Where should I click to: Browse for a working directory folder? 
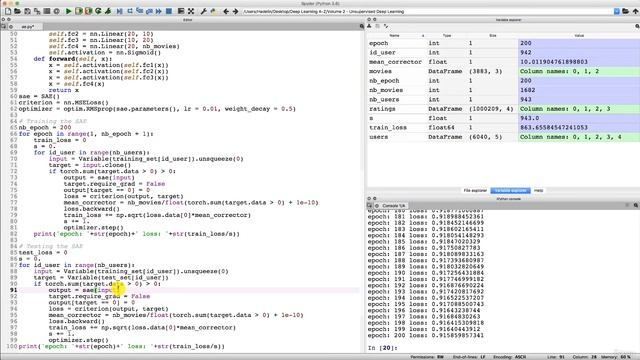[626, 11]
